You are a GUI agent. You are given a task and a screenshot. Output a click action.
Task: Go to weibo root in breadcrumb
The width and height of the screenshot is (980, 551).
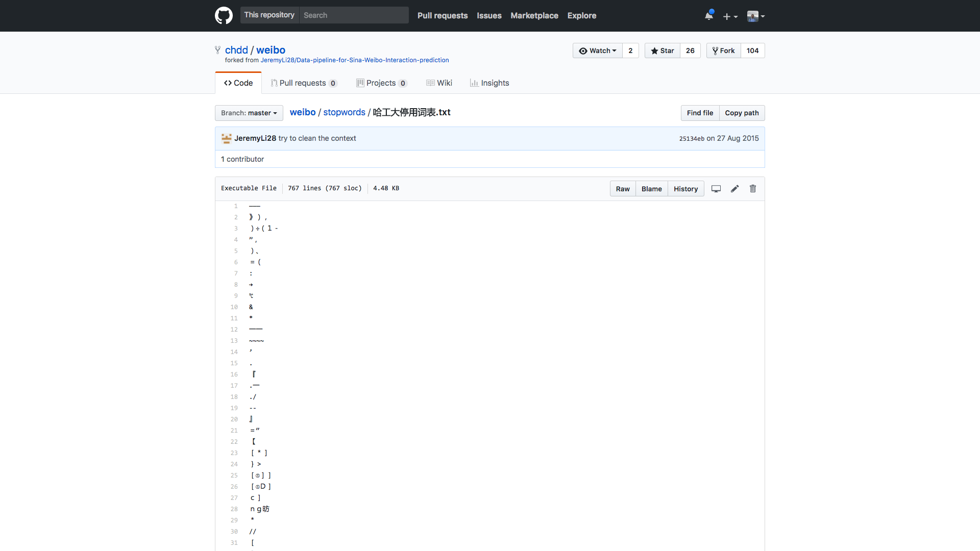tap(303, 112)
